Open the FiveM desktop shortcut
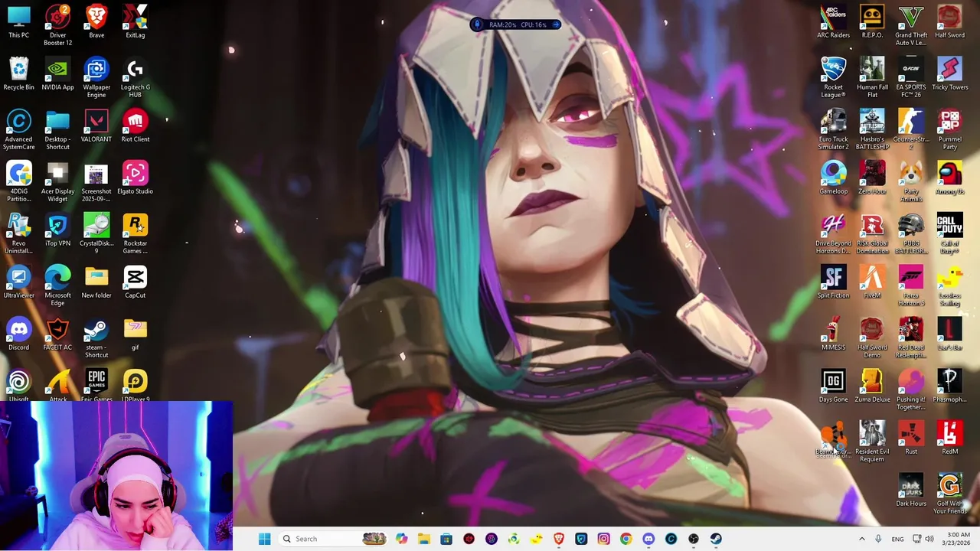This screenshot has height=551, width=980. tap(872, 282)
